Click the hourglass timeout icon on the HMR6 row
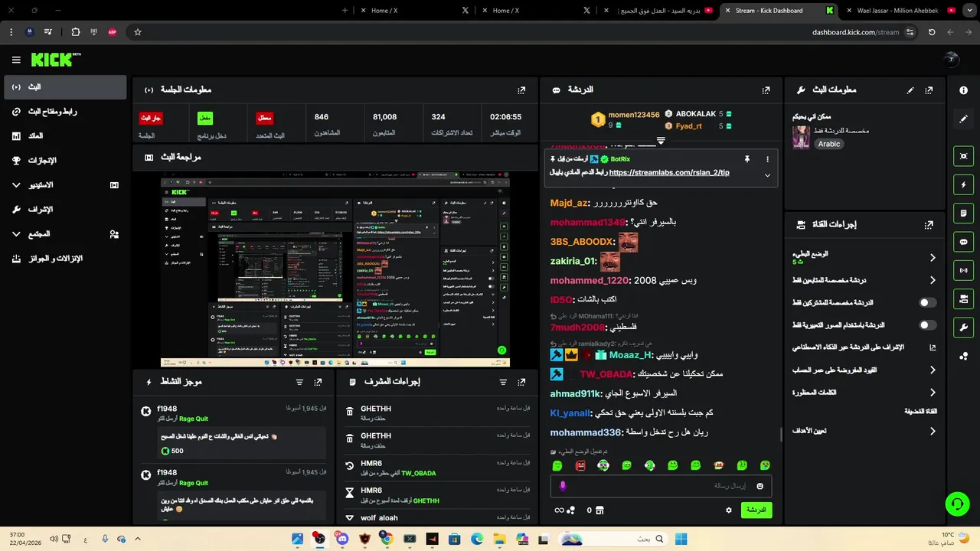This screenshot has width=980, height=551. pos(350,494)
